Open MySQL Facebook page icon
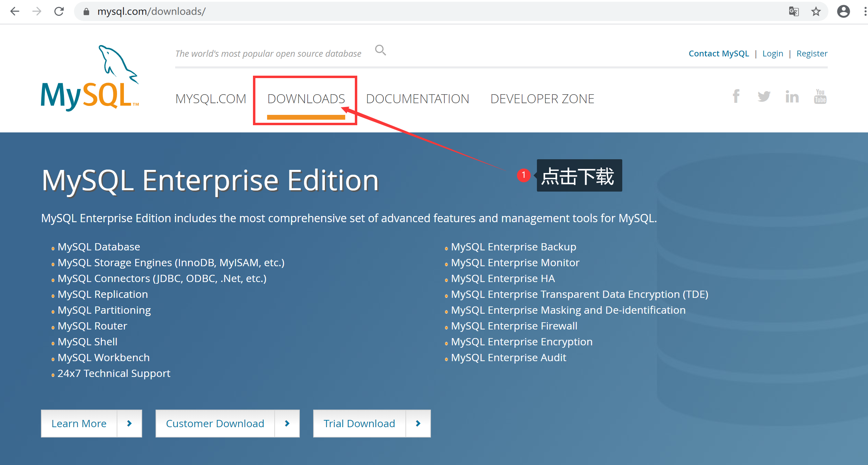The width and height of the screenshot is (868, 465). pyautogui.click(x=736, y=97)
